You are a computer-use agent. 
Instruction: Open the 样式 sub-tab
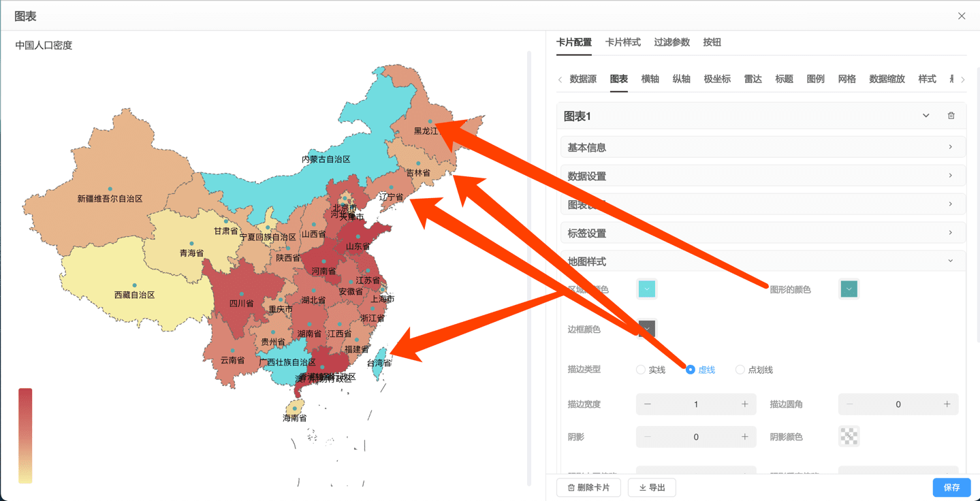tap(928, 79)
